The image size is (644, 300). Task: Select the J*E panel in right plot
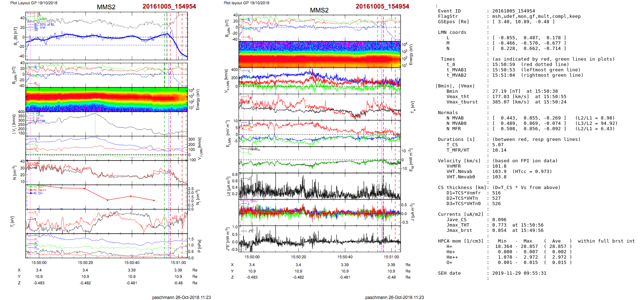pos(320,239)
